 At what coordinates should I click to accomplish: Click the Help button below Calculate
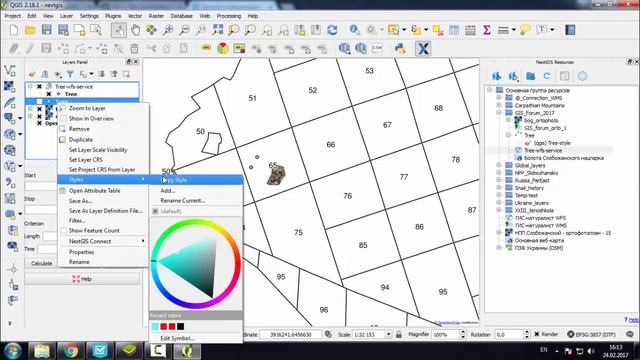82,279
